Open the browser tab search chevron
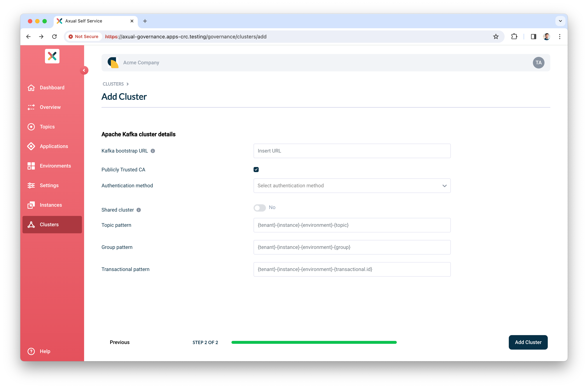 [x=560, y=21]
